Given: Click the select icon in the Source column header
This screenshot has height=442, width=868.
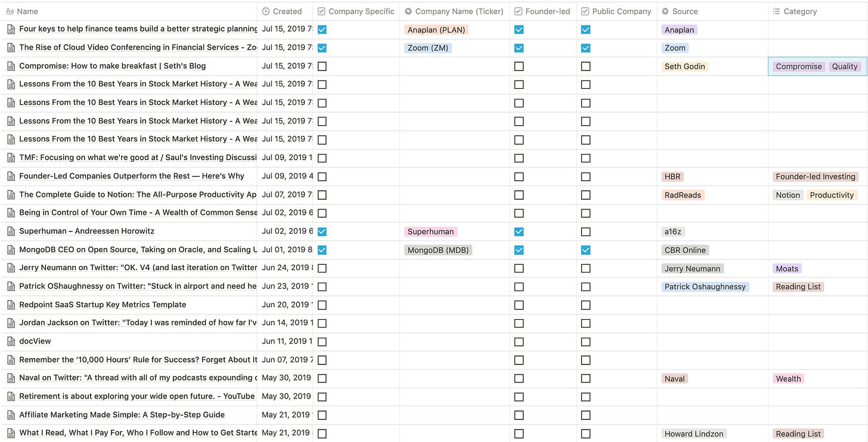Looking at the screenshot, I should click(x=665, y=11).
